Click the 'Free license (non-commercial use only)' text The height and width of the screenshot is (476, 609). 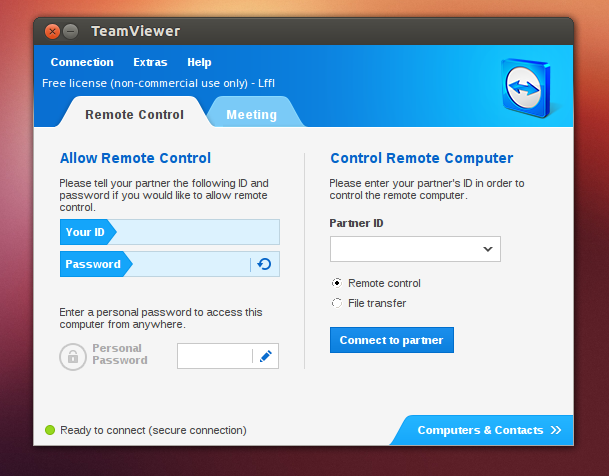pos(145,83)
